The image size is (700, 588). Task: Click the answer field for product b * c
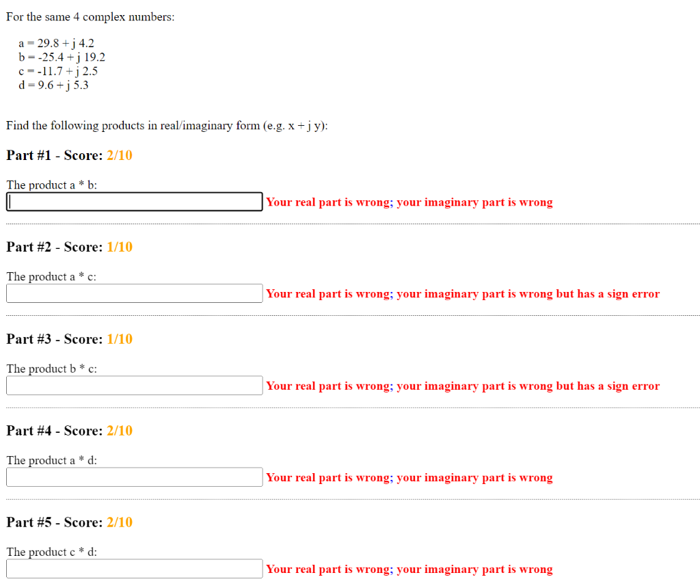coord(134,385)
